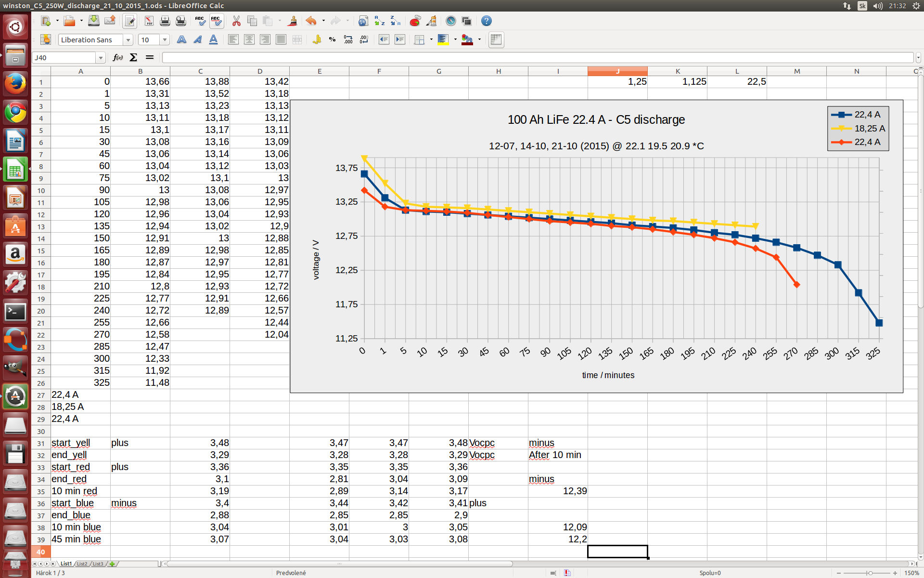This screenshot has width=924, height=578.
Task: Click the Navigator compass icon
Action: (x=450, y=21)
